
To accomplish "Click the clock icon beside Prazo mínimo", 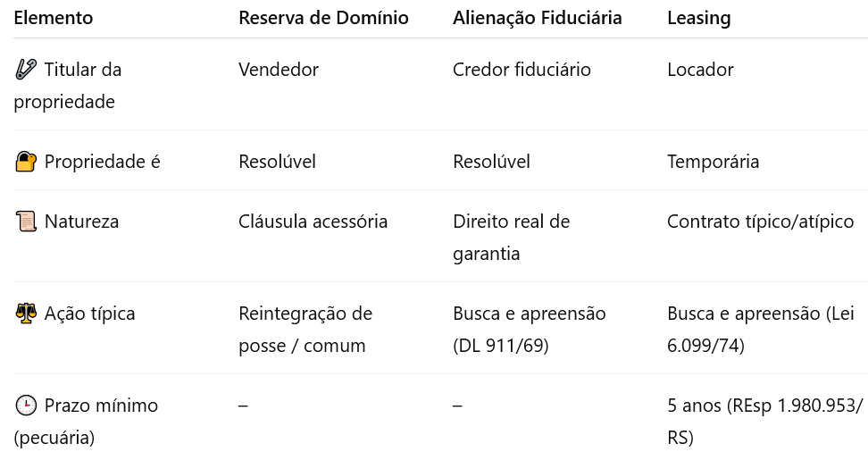I will 26,405.
